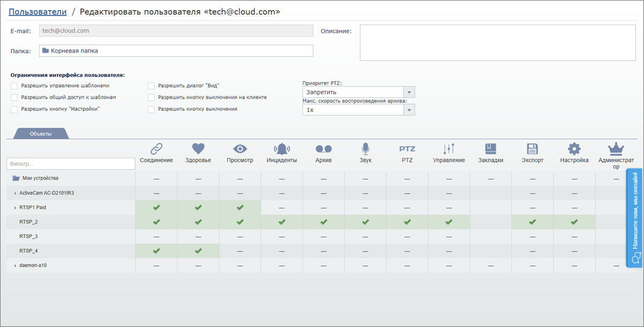644x327 pixels.
Task: Go to "Пользователи" breadcrumb link
Action: [38, 11]
